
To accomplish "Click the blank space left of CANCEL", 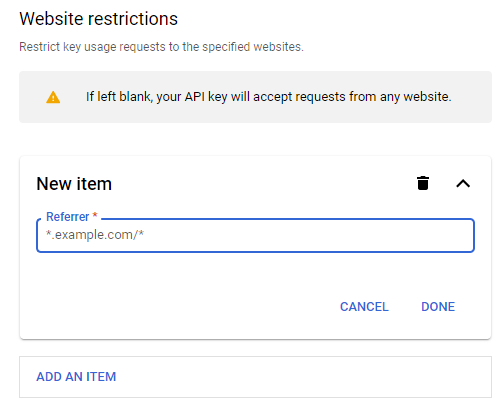I will [x=187, y=307].
